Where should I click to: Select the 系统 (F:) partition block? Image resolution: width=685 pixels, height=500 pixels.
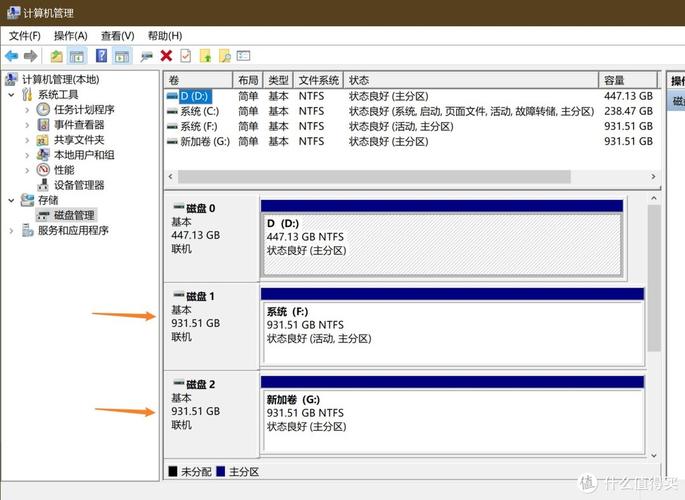[x=453, y=327]
